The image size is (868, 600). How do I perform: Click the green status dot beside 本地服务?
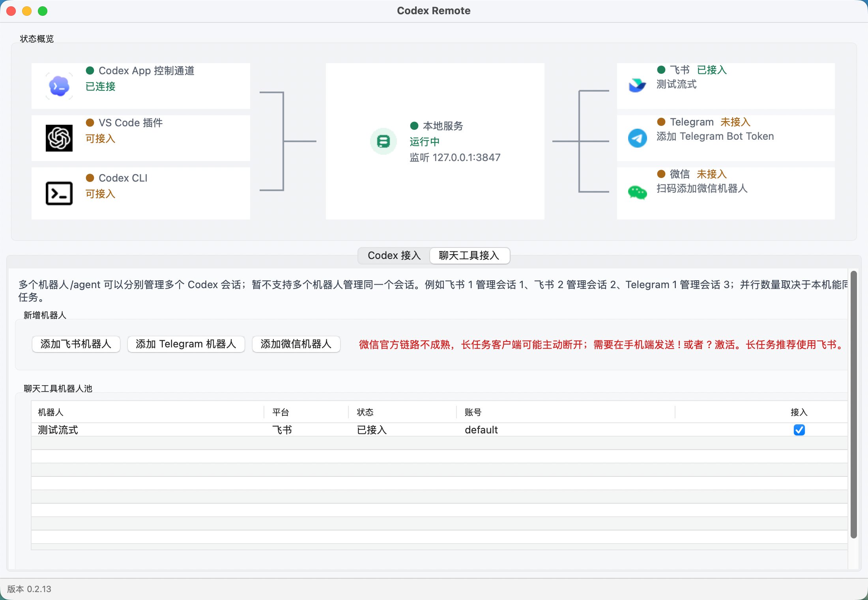(x=414, y=126)
